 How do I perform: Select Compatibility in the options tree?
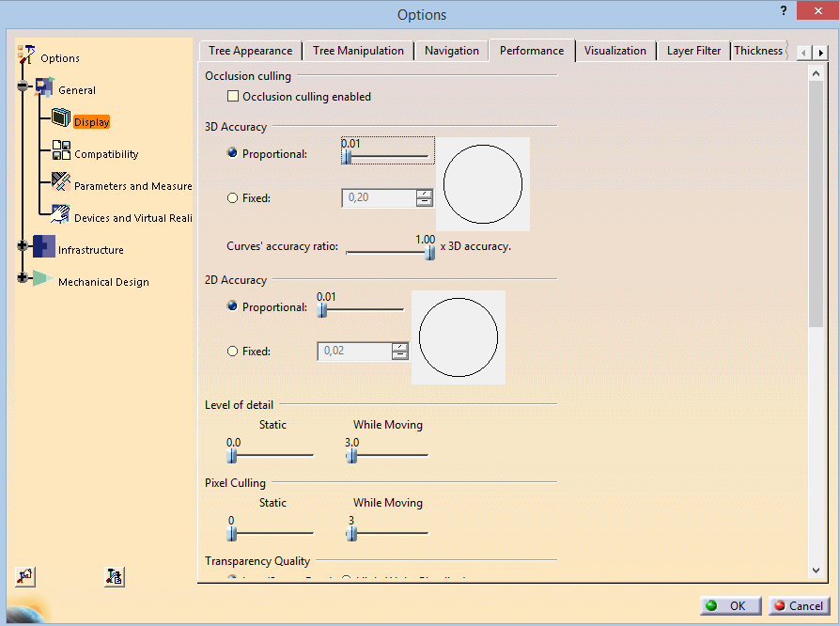click(x=106, y=154)
